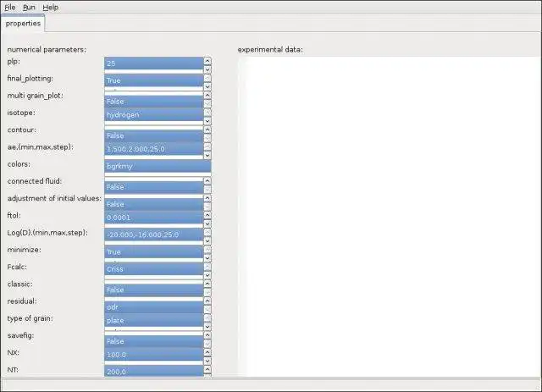Select False in the multi grain_plot list

(154, 102)
